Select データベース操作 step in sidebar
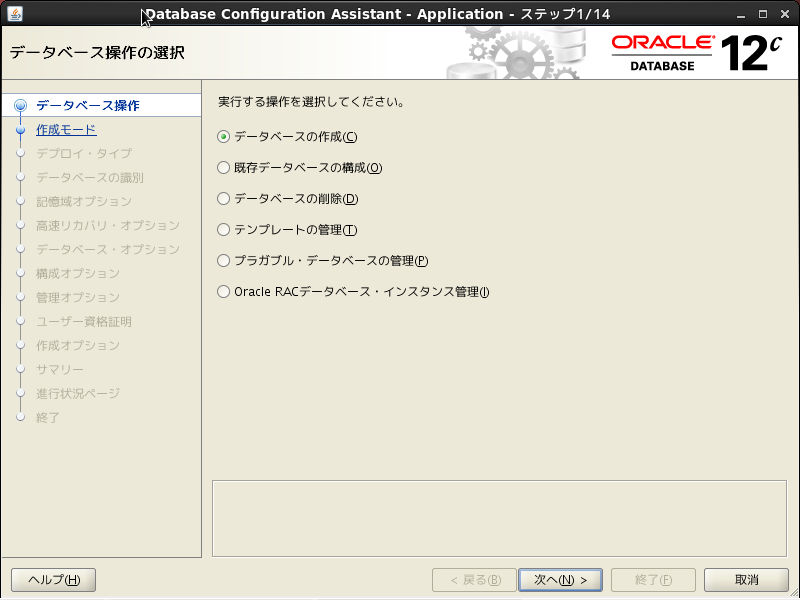Image resolution: width=800 pixels, height=600 pixels. 88,106
